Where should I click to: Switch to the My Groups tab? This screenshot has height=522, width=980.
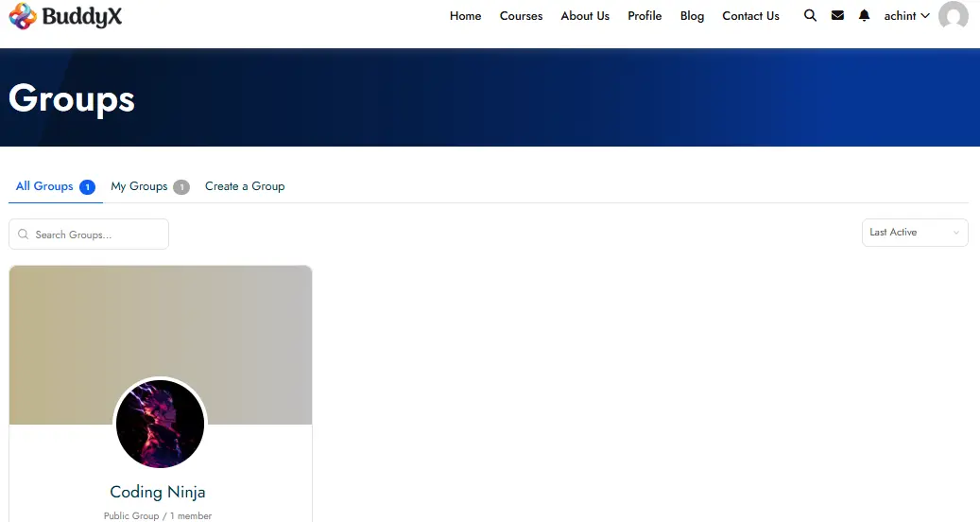(149, 186)
